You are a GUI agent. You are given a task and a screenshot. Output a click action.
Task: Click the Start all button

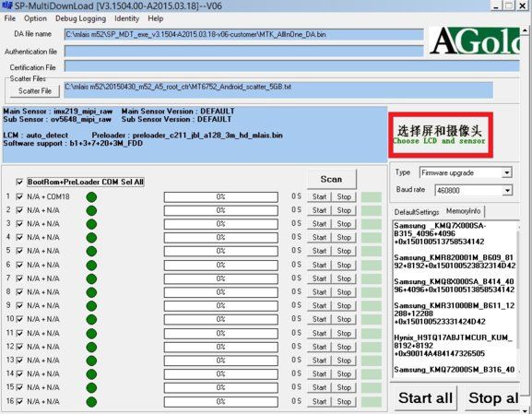click(x=425, y=397)
